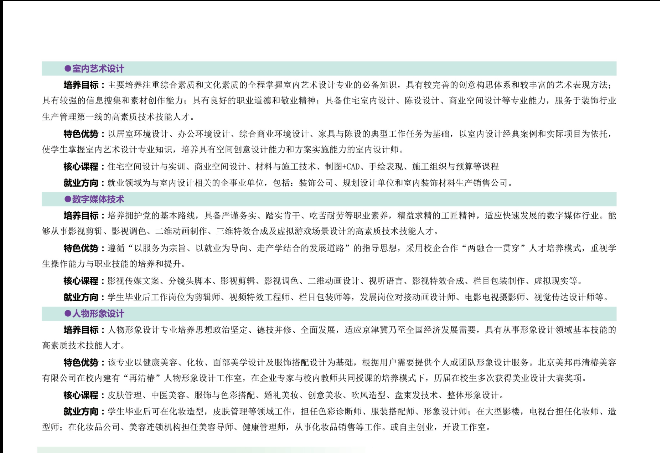660x453 pixels.
Task: Select the 室内艺术设计 section heading
Action: [x=97, y=69]
